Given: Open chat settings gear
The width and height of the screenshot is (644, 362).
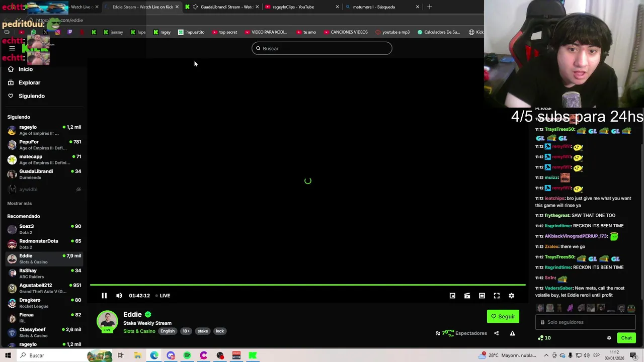Looking at the screenshot, I should pyautogui.click(x=609, y=338).
